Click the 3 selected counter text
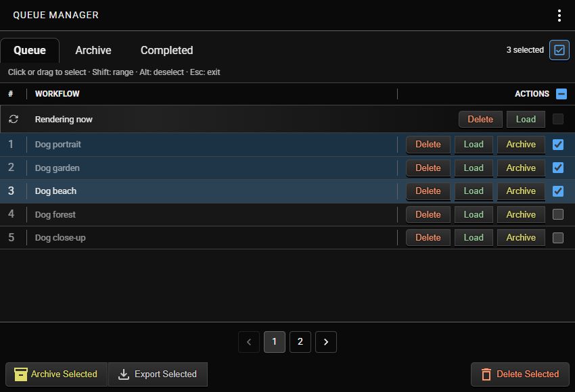Screen dimensions: 575x392 [x=525, y=50]
